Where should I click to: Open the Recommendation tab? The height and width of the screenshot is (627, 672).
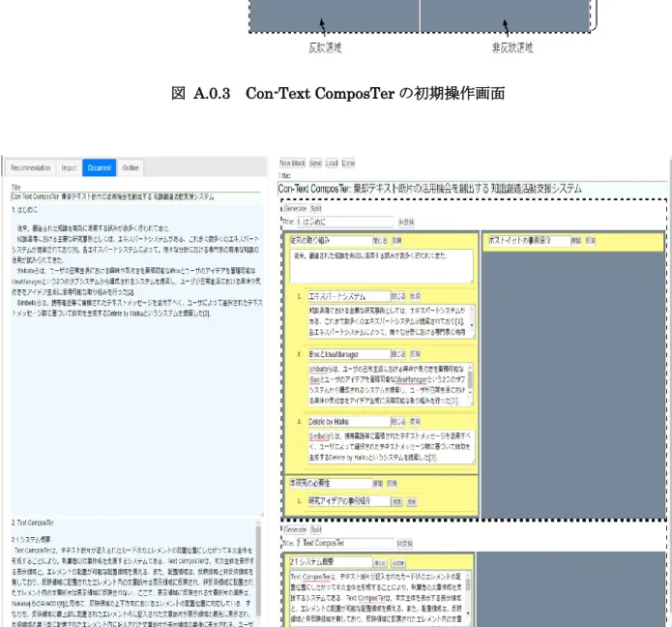tap(30, 167)
